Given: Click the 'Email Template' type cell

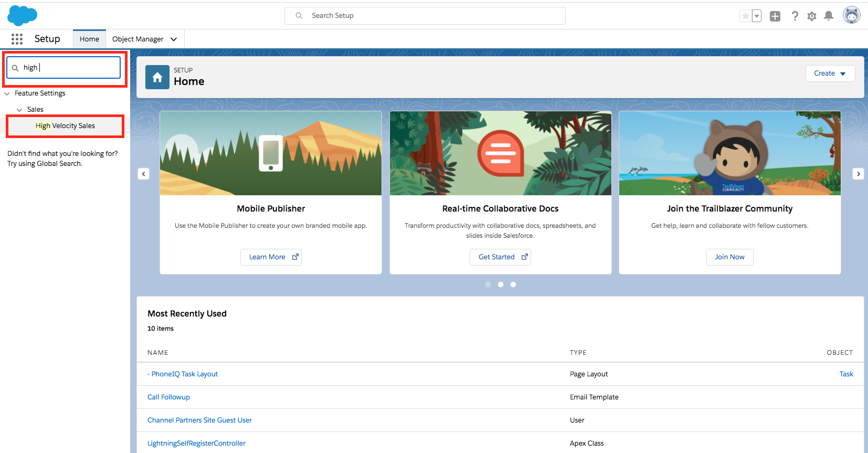Looking at the screenshot, I should [594, 397].
